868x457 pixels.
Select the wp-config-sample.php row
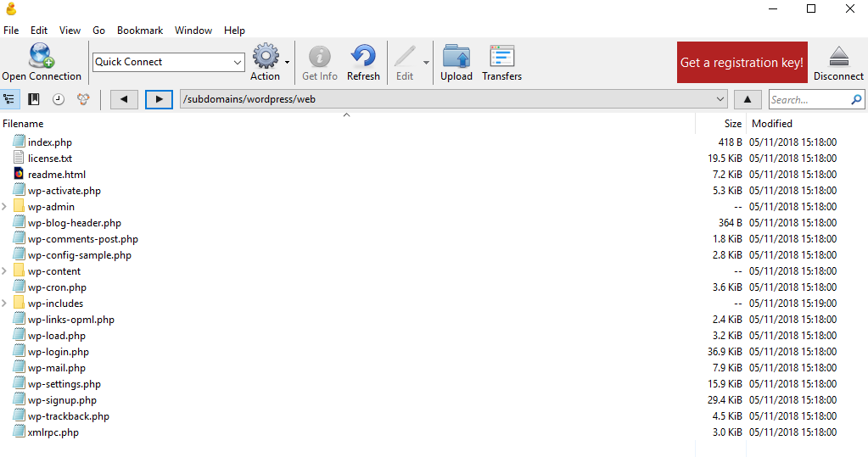click(434, 254)
